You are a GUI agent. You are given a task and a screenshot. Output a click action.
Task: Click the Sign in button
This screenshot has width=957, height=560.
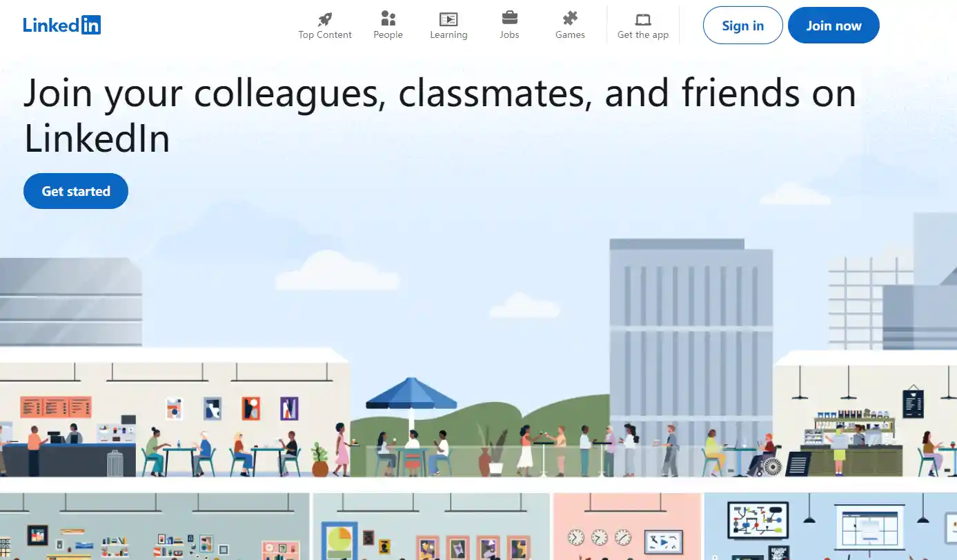(742, 26)
